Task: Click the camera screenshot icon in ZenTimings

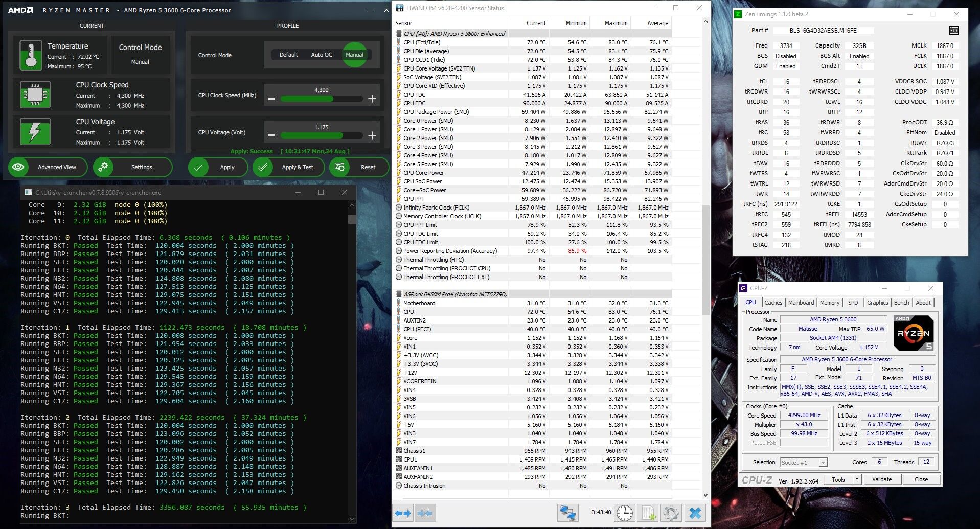Action: coord(953,30)
